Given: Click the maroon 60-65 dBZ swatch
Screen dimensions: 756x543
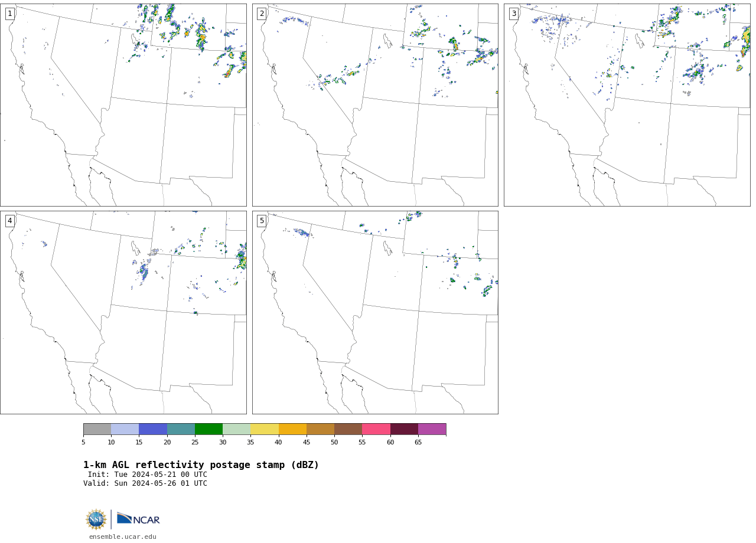Looking at the screenshot, I should point(404,429).
